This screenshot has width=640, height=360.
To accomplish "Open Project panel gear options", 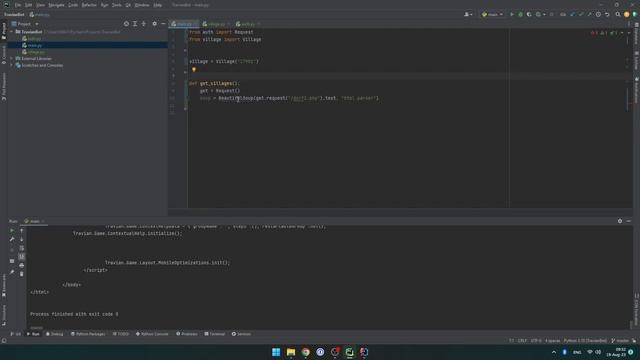I will [154, 24].
